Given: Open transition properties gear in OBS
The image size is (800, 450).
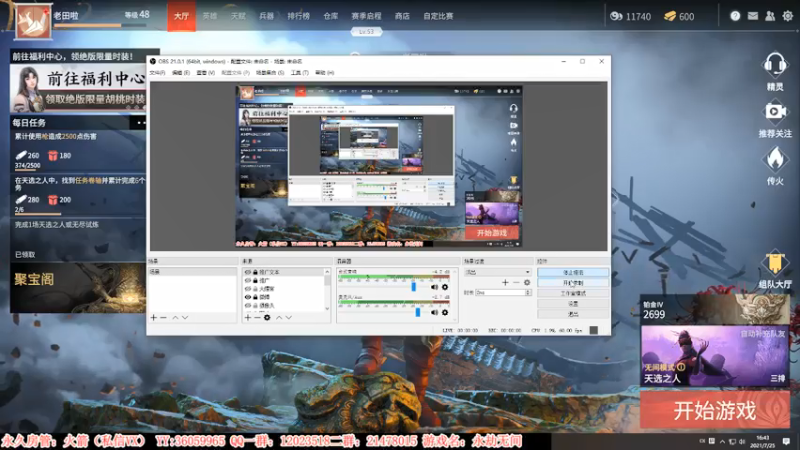Looking at the screenshot, I should coord(527,282).
